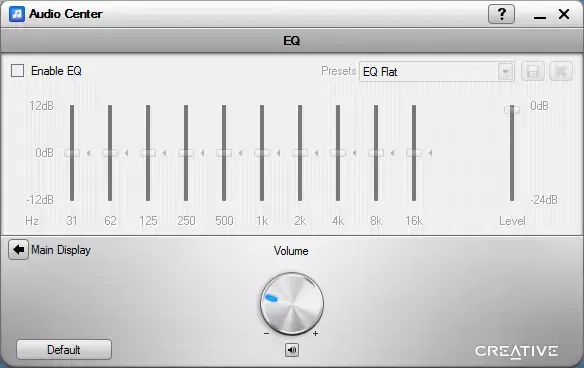This screenshot has height=368, width=584.
Task: Click the 2k slider handle
Action: [x=300, y=153]
